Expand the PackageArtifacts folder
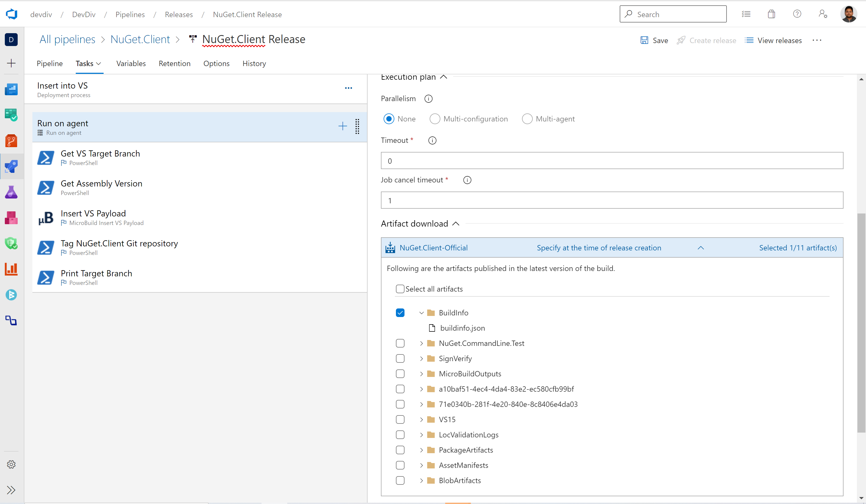 (x=421, y=450)
